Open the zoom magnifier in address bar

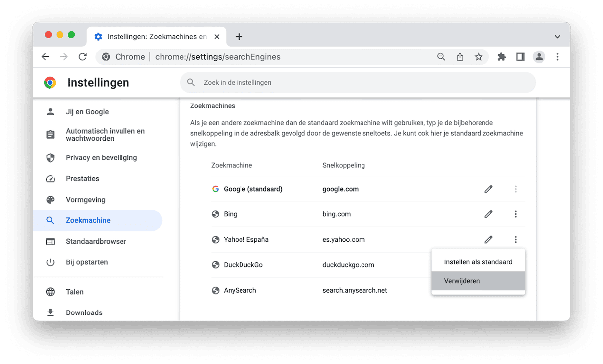[x=441, y=57]
